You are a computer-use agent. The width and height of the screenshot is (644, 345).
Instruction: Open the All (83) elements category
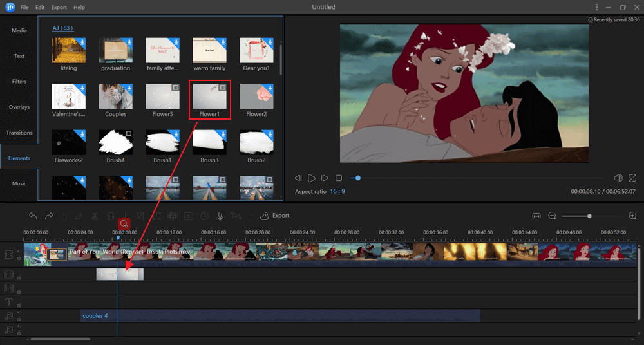coord(63,28)
